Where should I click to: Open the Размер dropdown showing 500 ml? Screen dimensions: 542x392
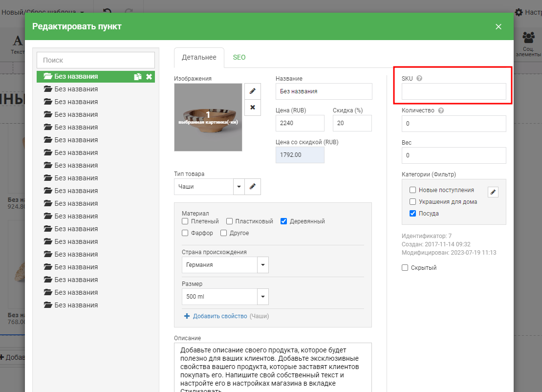point(263,297)
